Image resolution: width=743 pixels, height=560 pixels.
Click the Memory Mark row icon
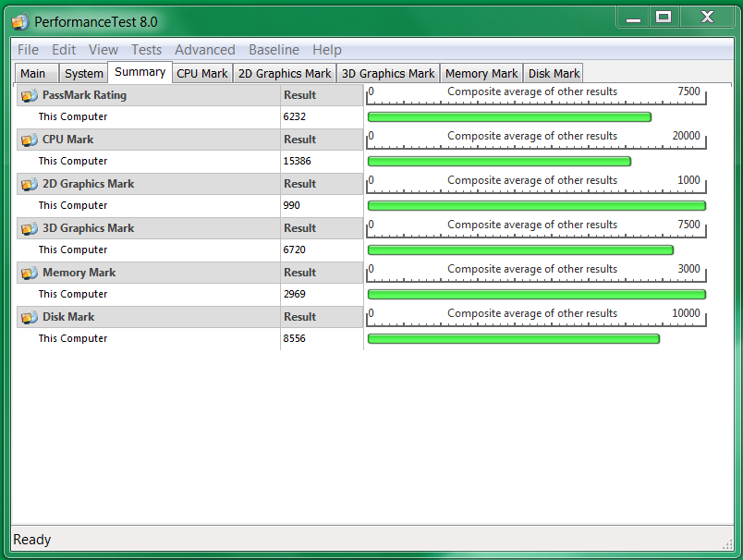(30, 274)
